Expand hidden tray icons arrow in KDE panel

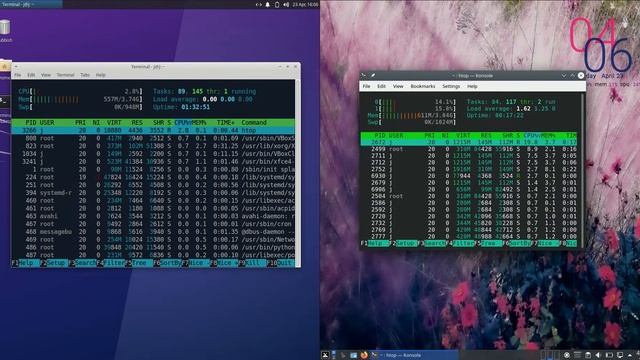[630, 356]
